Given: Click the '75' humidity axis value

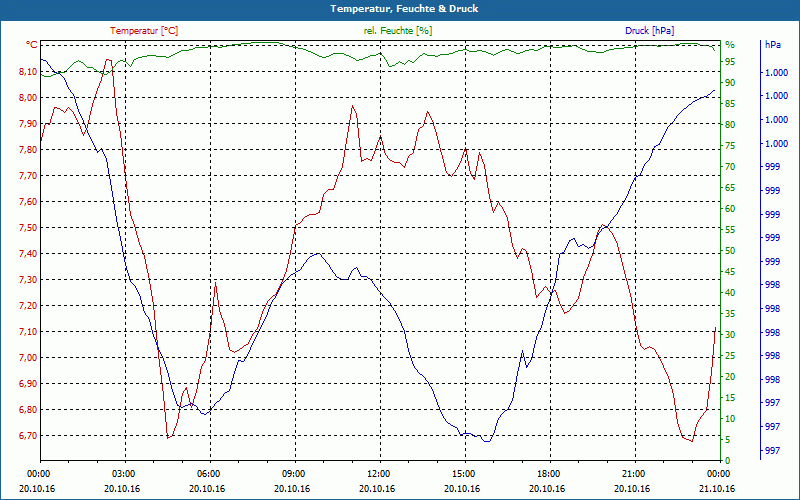Looking at the screenshot, I should [730, 146].
